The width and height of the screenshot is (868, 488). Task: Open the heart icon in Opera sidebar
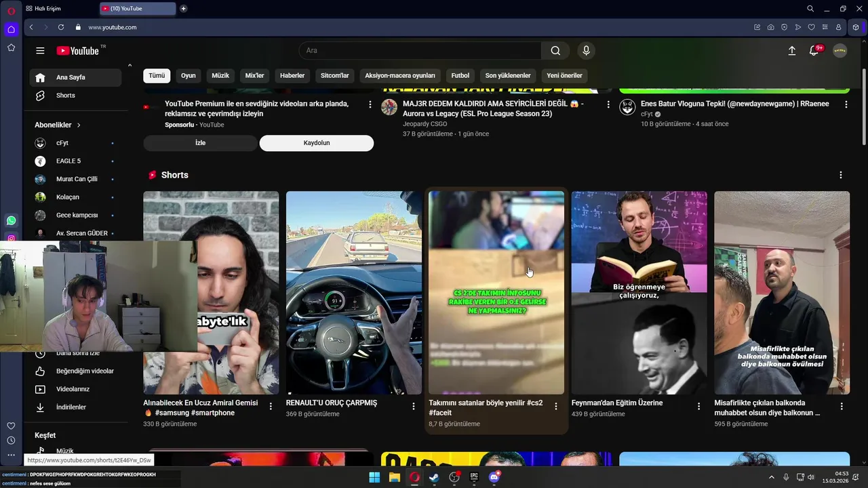tap(11, 426)
